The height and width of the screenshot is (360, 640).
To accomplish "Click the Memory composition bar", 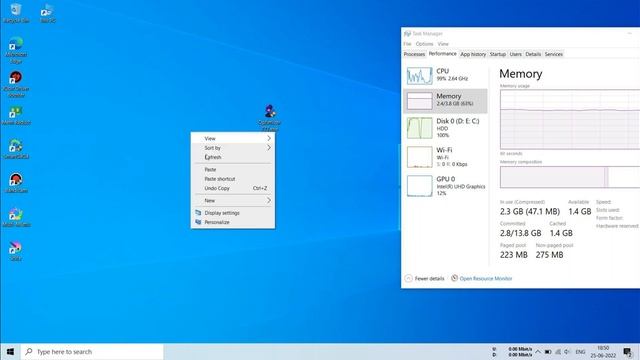I will 570,177.
